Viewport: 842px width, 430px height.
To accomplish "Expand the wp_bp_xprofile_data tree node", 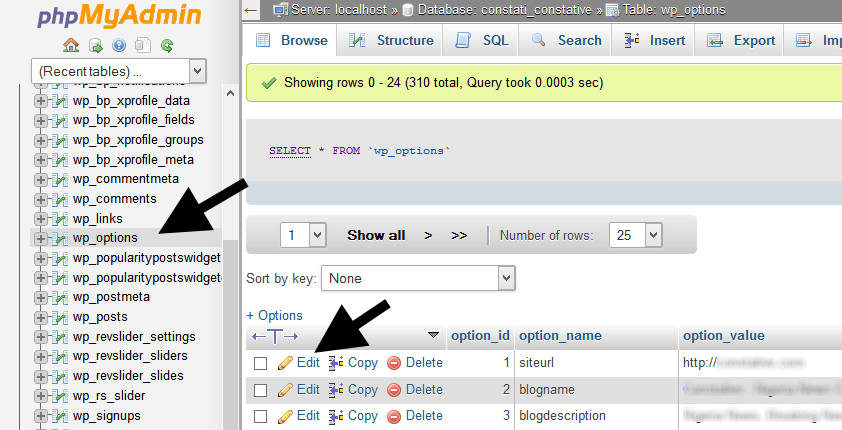I will [40, 101].
